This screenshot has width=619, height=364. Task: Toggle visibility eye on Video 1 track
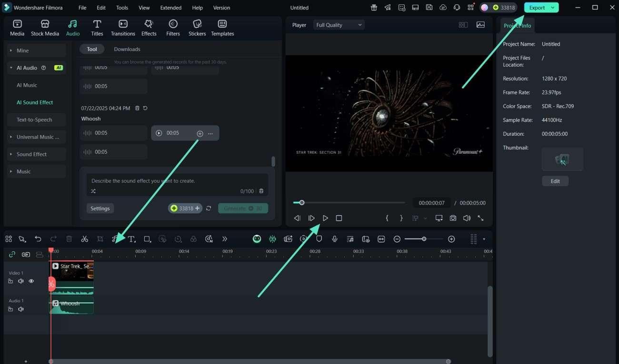click(x=31, y=281)
